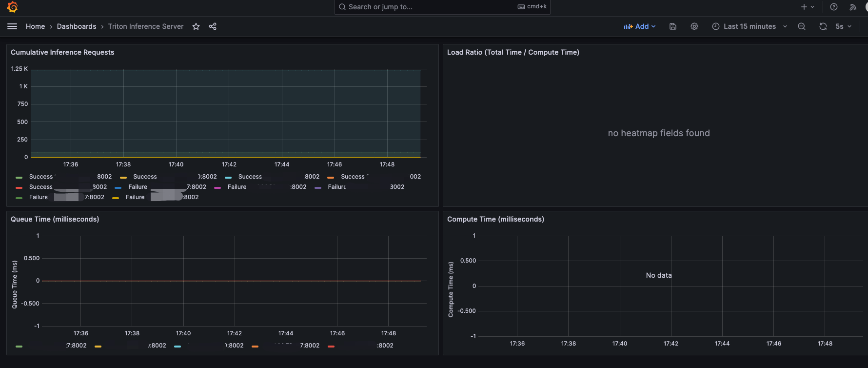Image resolution: width=868 pixels, height=368 pixels.
Task: Toggle green Failure legend series in last row
Action: click(x=60, y=197)
